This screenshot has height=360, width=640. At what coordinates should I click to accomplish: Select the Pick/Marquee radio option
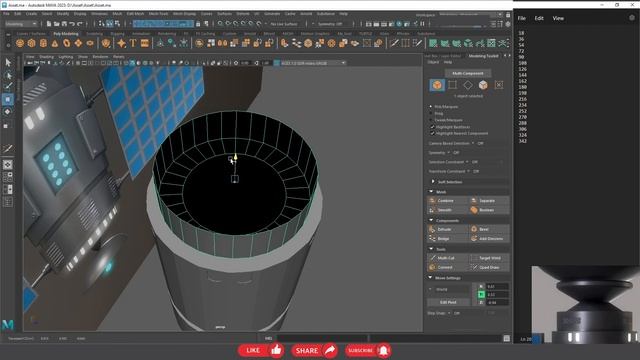pyautogui.click(x=431, y=107)
